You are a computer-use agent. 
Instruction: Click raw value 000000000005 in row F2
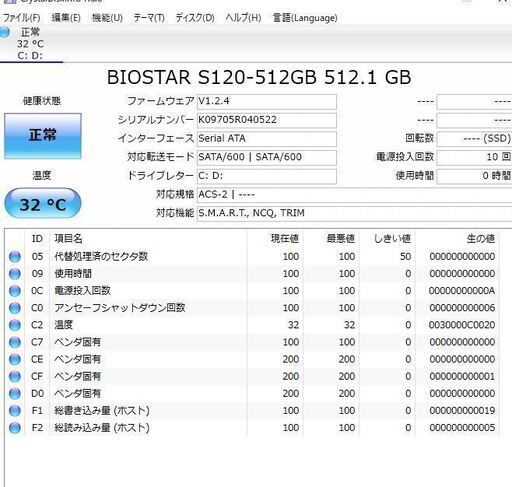point(462,428)
